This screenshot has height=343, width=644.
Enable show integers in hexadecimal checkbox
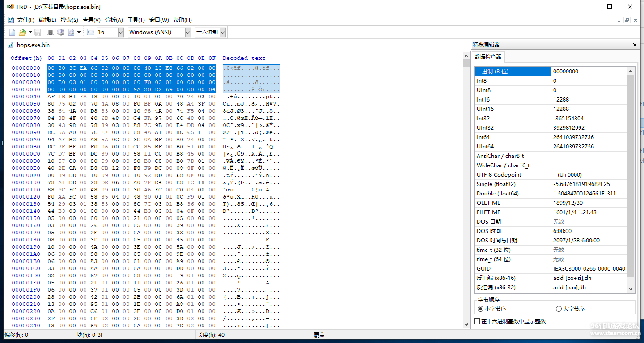coord(477,321)
